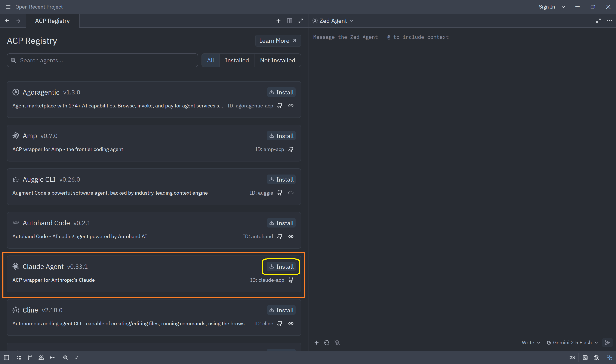Click the Claude Agent name text
The image size is (616, 364).
(x=43, y=267)
